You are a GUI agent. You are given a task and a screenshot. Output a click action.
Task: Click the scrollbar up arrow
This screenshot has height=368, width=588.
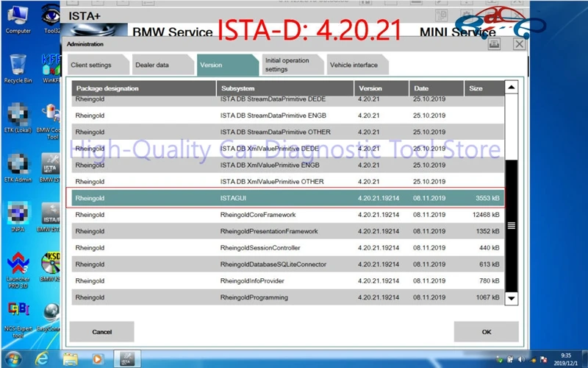(x=511, y=88)
